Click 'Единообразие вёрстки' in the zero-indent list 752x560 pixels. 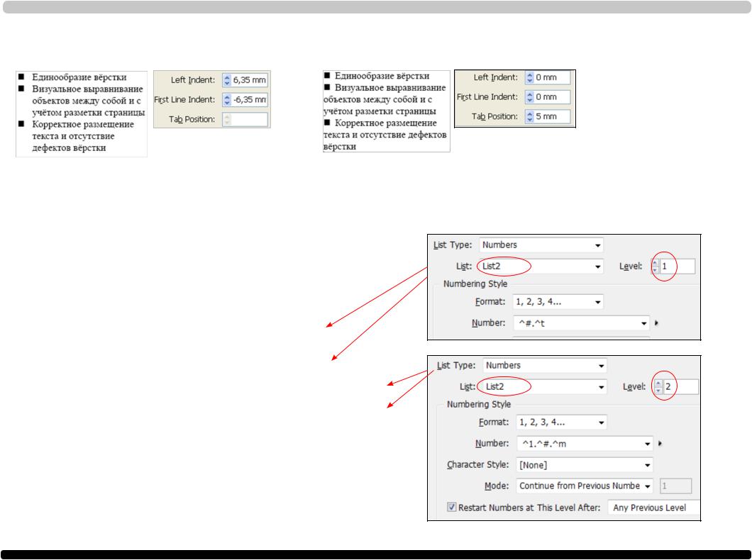click(382, 76)
